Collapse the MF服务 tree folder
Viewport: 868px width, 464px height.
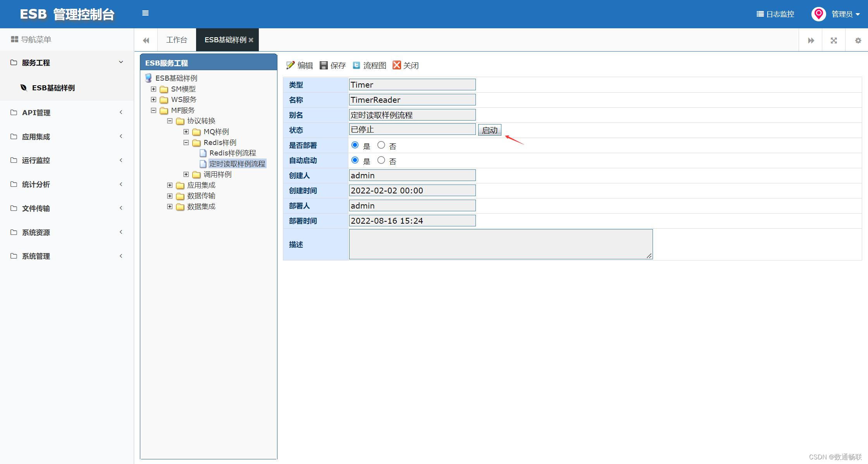153,110
